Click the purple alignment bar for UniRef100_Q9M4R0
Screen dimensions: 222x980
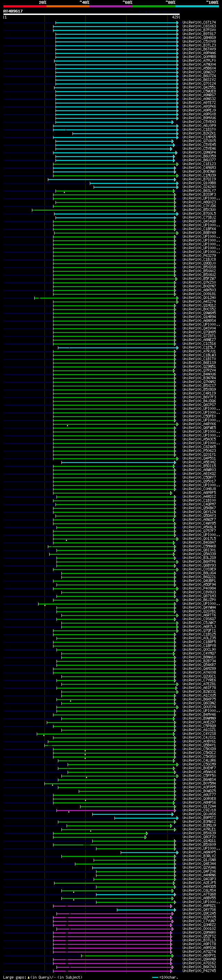click(x=113, y=933)
